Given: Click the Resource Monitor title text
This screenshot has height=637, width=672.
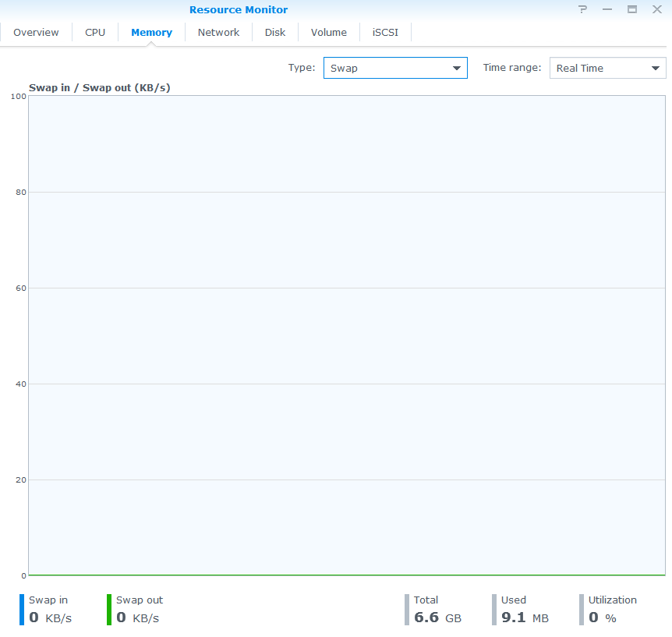Looking at the screenshot, I should [x=239, y=10].
